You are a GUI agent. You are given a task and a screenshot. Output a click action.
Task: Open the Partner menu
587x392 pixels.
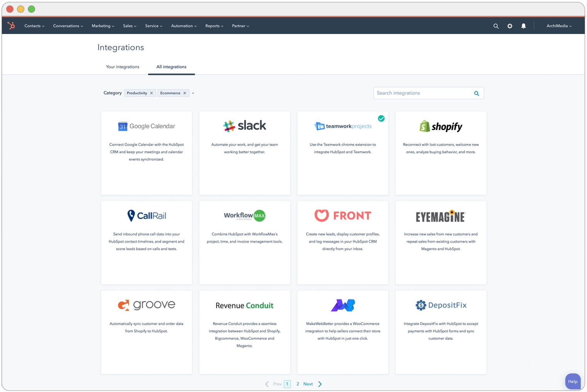pyautogui.click(x=241, y=26)
